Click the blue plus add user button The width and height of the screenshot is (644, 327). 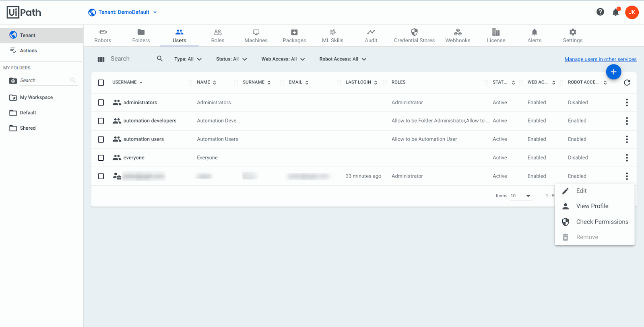[x=613, y=72]
